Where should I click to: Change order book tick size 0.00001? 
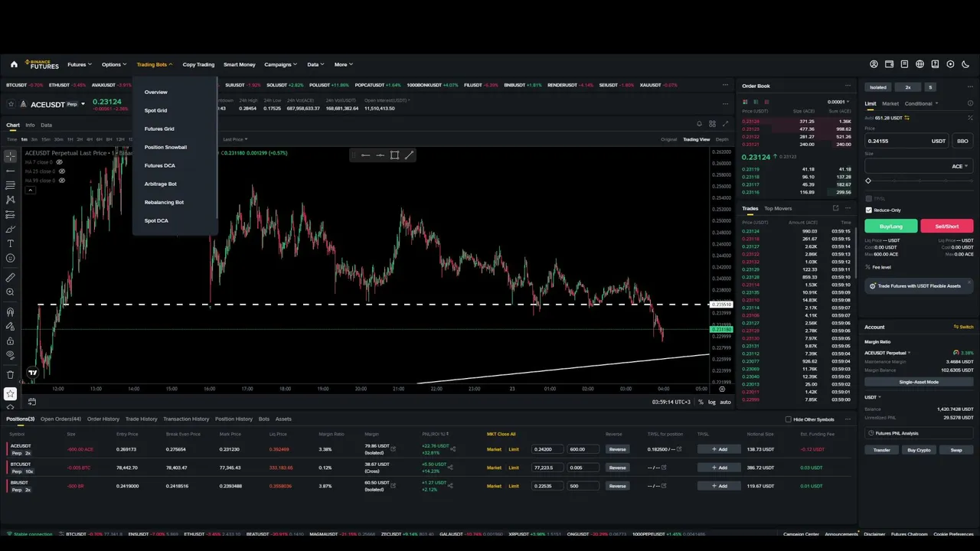point(839,102)
